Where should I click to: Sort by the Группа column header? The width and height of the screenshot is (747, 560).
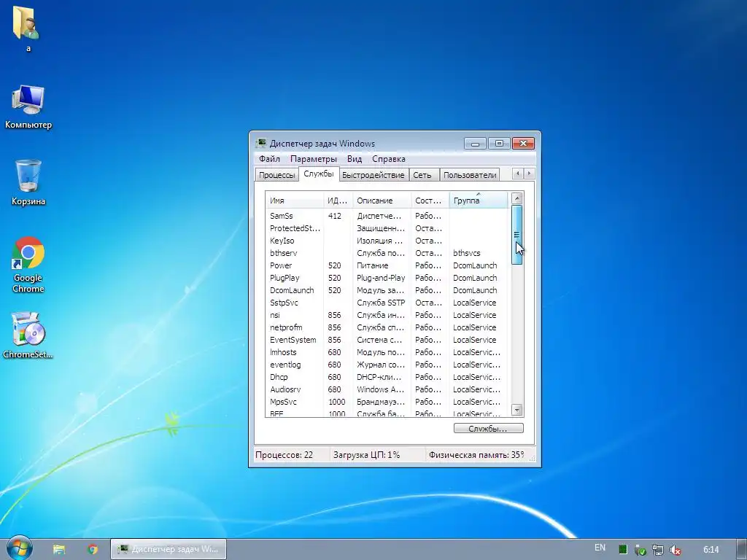[479, 201]
